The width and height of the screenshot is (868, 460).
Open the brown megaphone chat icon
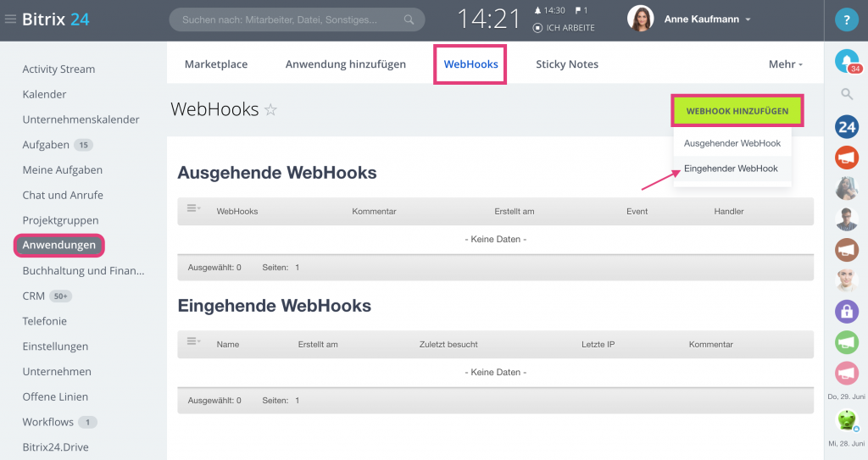[847, 250]
